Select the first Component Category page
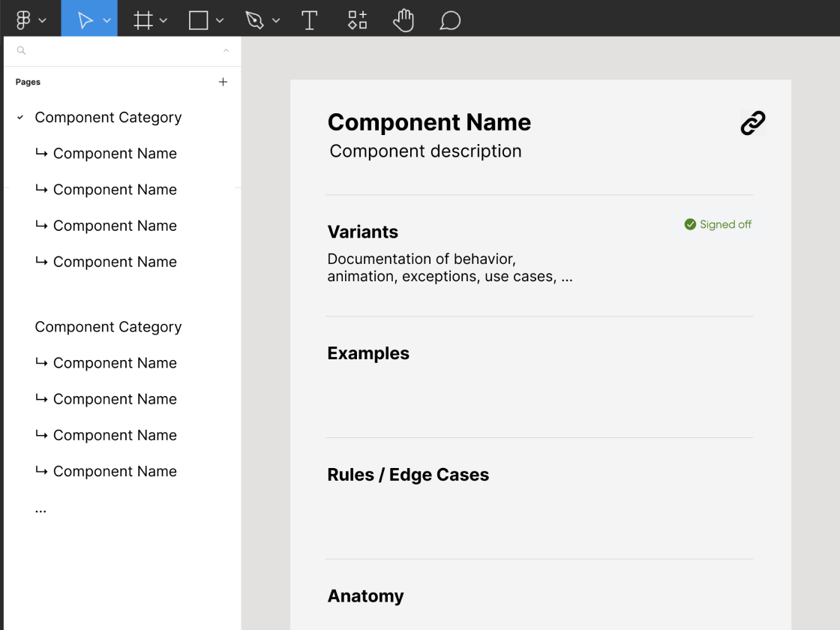This screenshot has width=840, height=630. coord(108,118)
